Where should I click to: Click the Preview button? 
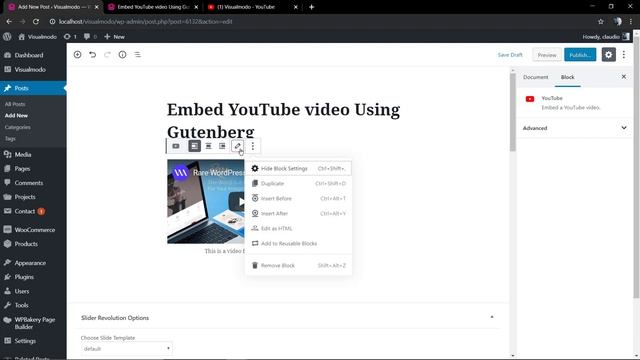pyautogui.click(x=547, y=55)
